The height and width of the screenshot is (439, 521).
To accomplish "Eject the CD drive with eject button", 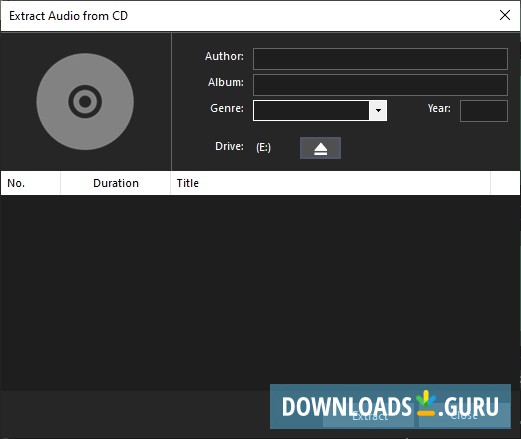I will click(320, 148).
